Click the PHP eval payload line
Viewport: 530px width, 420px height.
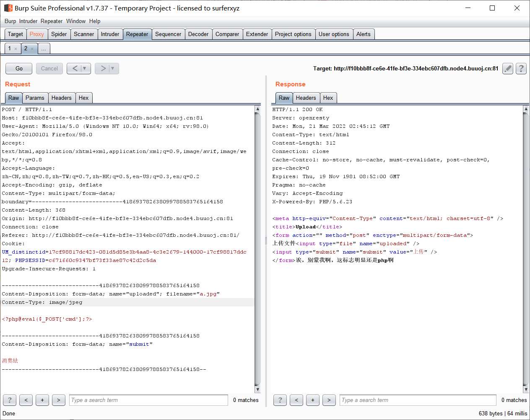[x=47, y=319]
